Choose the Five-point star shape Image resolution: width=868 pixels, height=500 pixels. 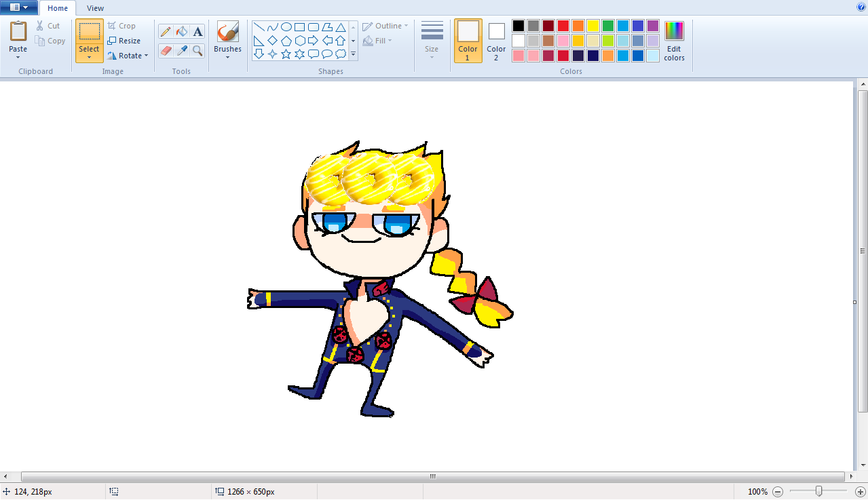(x=286, y=54)
